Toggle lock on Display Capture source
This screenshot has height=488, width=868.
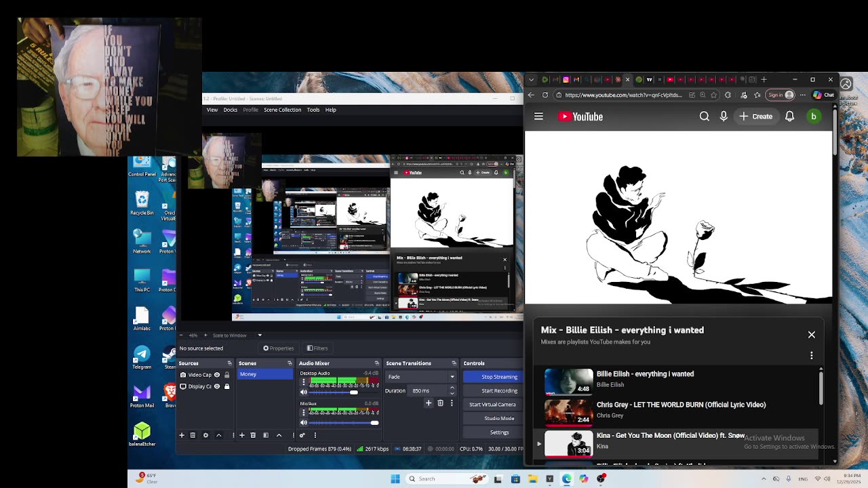coord(226,386)
